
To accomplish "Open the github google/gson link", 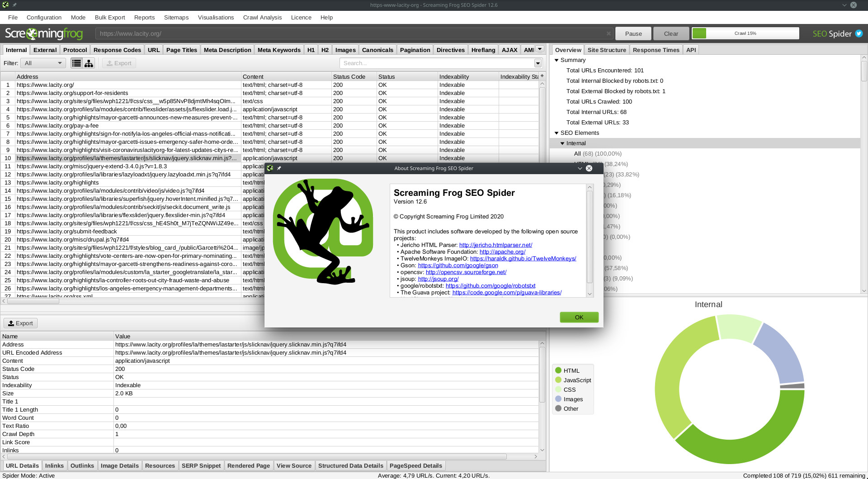I will [x=458, y=266].
